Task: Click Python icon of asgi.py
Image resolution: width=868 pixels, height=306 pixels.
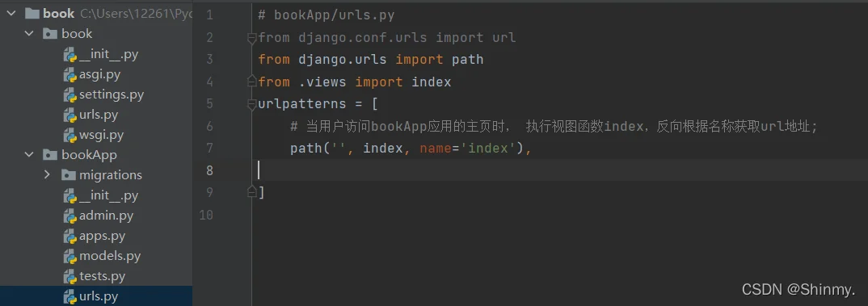Action: (70, 75)
